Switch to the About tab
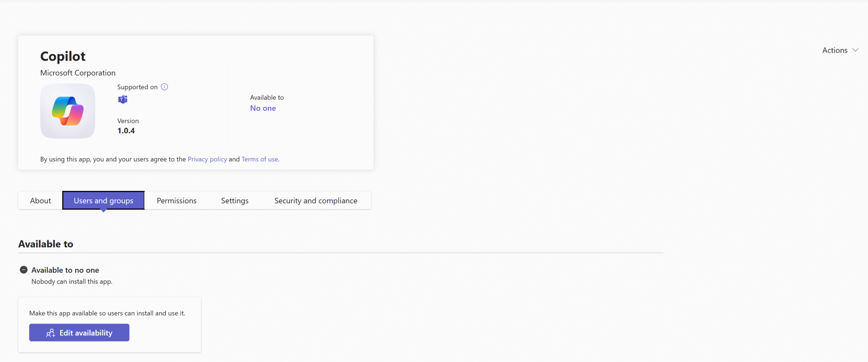Viewport: 868px width, 362px height. 40,201
